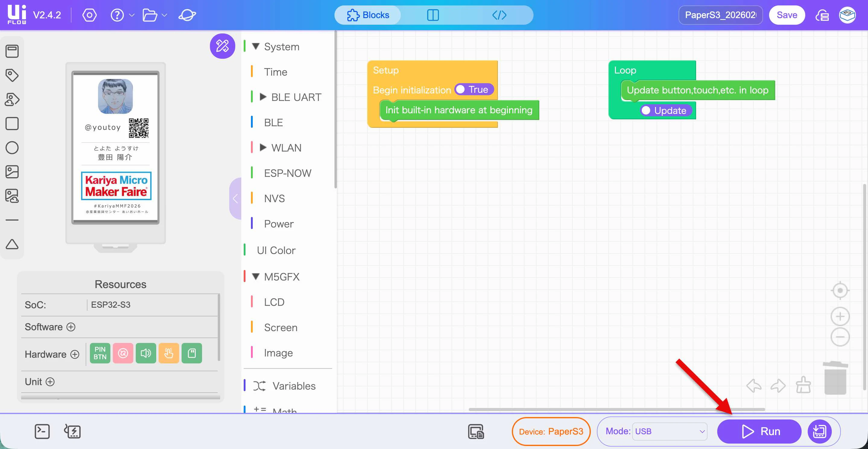Select the Init built-in hardware block
Screen dimensions: 868x449
(459, 110)
